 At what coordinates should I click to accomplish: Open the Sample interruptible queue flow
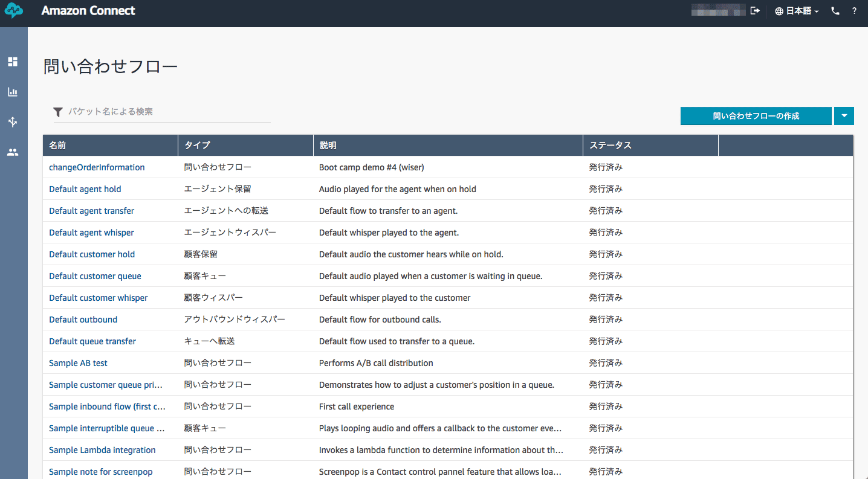(106, 428)
